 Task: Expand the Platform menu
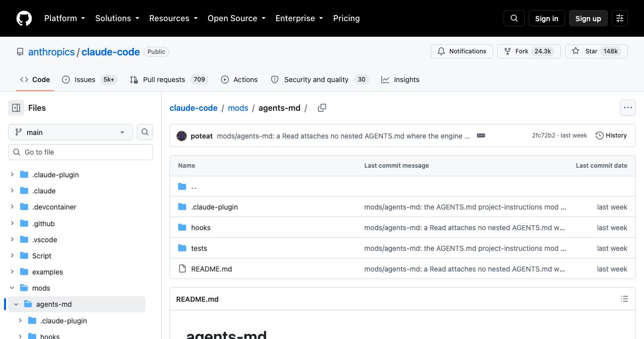pos(65,18)
